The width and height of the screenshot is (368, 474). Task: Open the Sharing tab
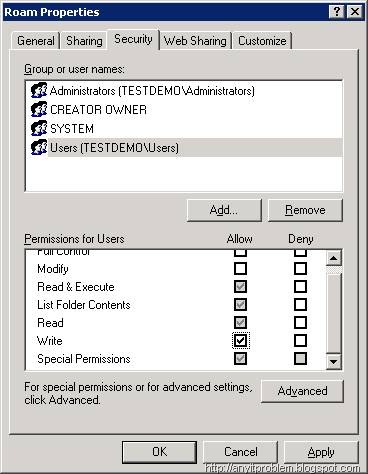(x=84, y=41)
